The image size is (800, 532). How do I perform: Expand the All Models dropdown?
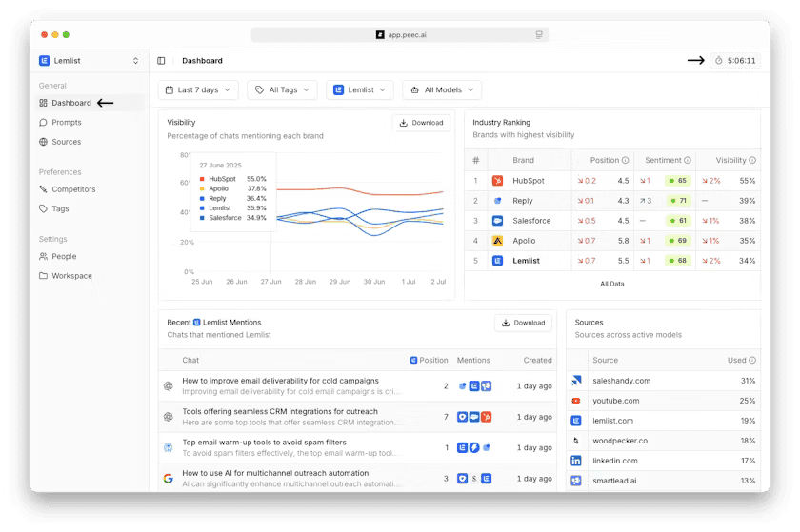442,90
